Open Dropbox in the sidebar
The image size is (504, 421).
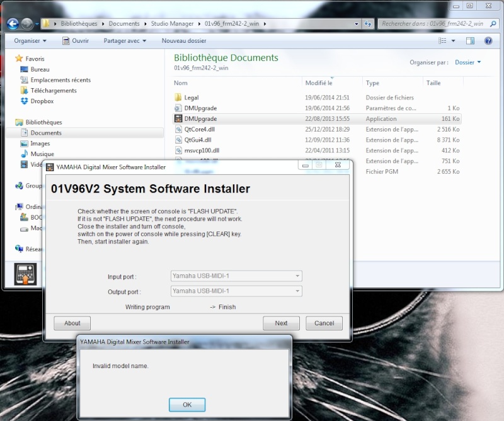(x=42, y=101)
